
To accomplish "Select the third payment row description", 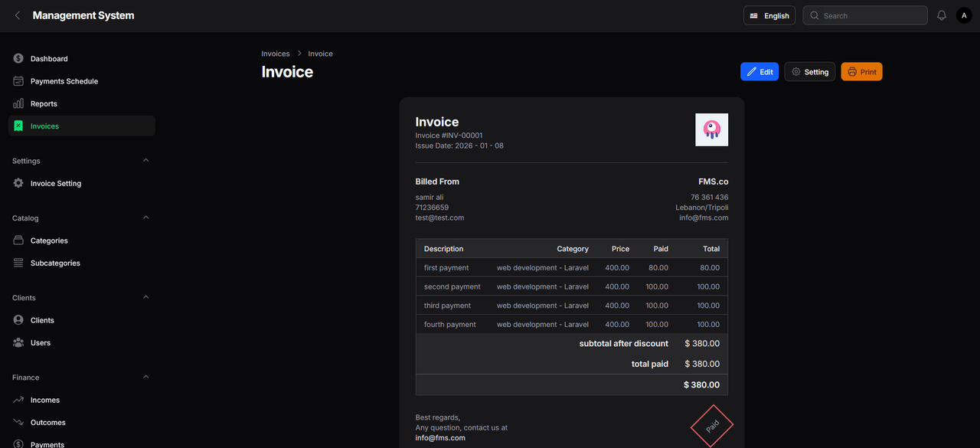I will (x=448, y=306).
